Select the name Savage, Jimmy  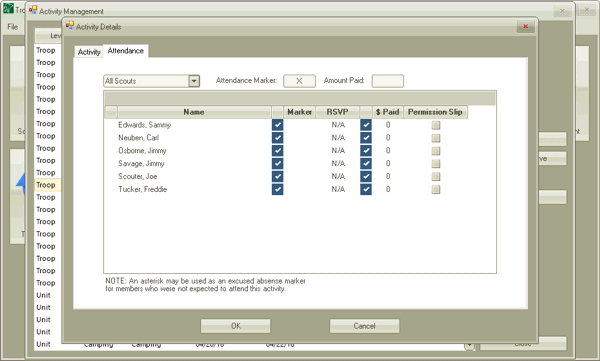click(141, 163)
